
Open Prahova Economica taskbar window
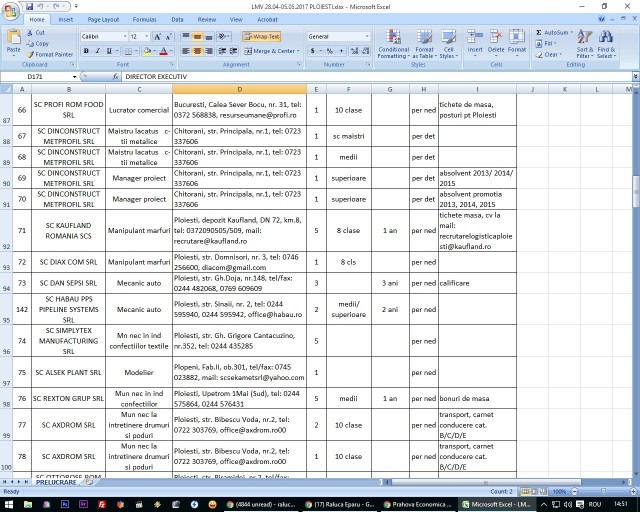coord(417,504)
